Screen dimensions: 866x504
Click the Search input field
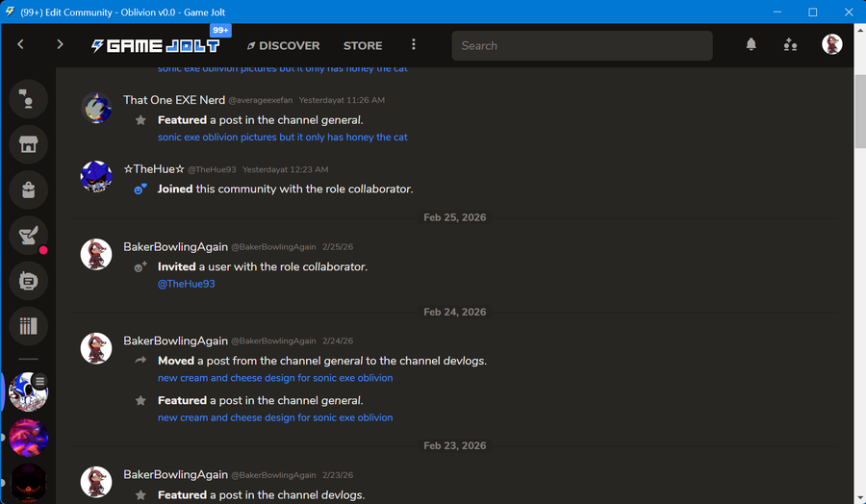pyautogui.click(x=582, y=45)
